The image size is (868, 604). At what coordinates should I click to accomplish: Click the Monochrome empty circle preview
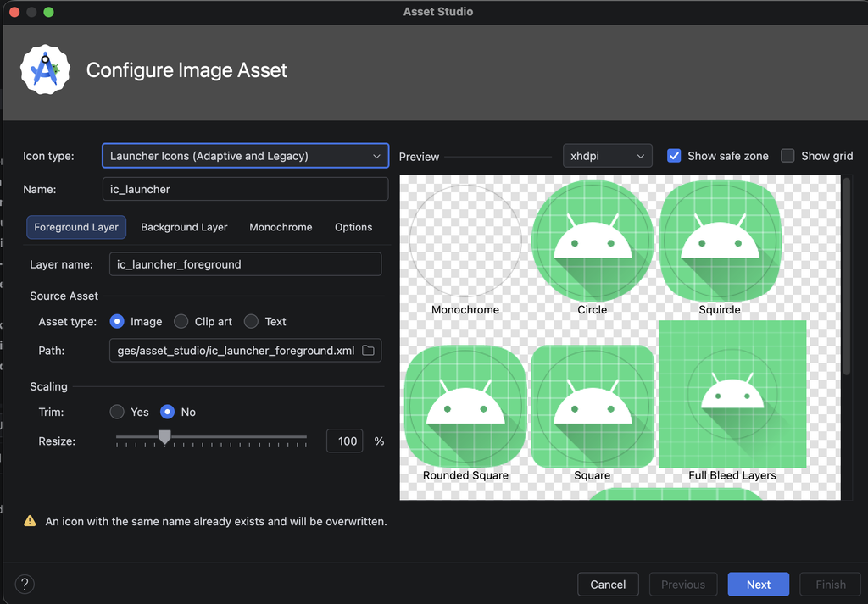click(x=465, y=241)
